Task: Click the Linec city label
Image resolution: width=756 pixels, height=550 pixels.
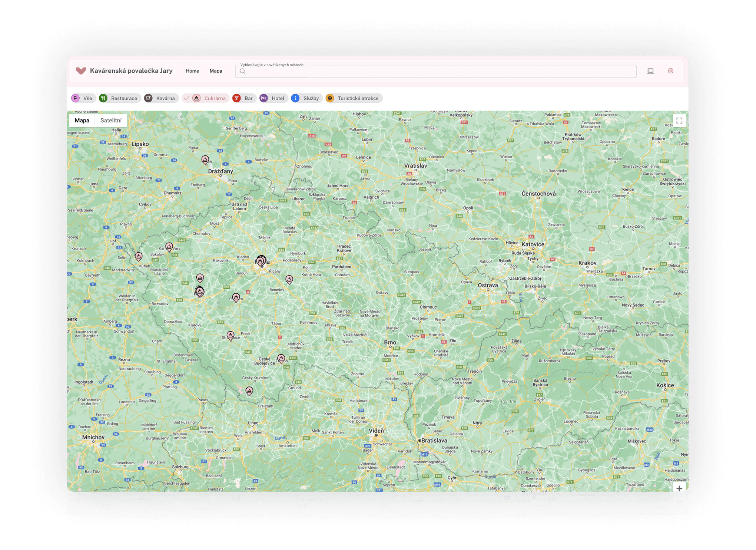Action: coord(253,423)
